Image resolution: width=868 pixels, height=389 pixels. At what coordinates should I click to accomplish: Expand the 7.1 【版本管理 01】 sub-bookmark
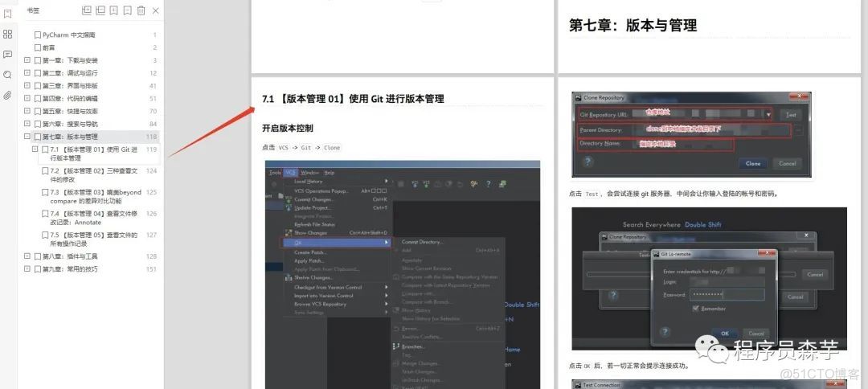[x=35, y=149]
